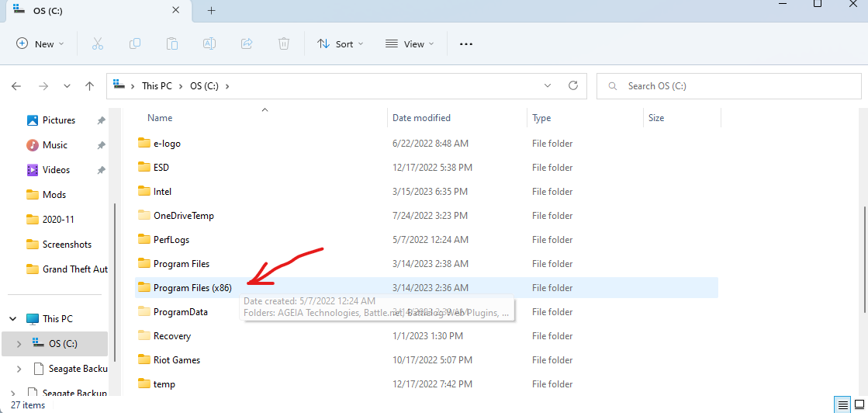
Task: Switch to large thumbnails view icon
Action: click(859, 405)
